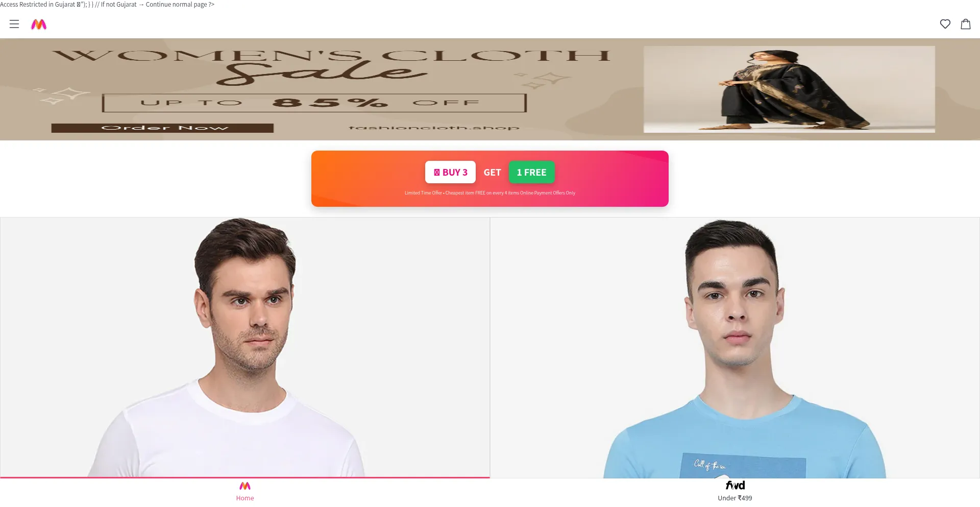
Task: Click the Myntra M logo in header
Action: pos(39,25)
